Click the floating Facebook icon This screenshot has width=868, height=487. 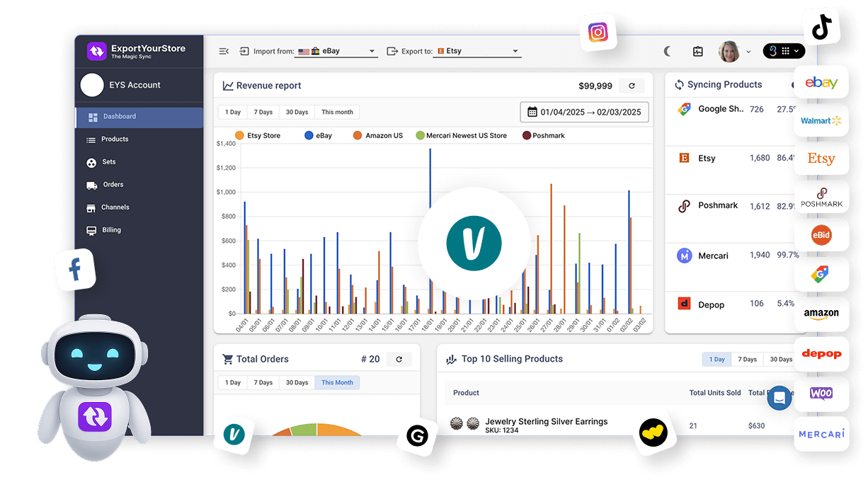75,269
